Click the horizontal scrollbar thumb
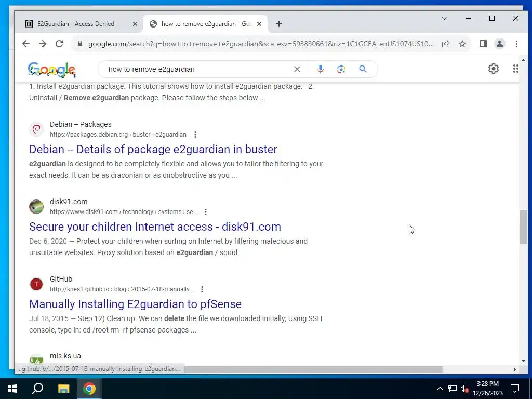This screenshot has width=532, height=399. (313, 369)
